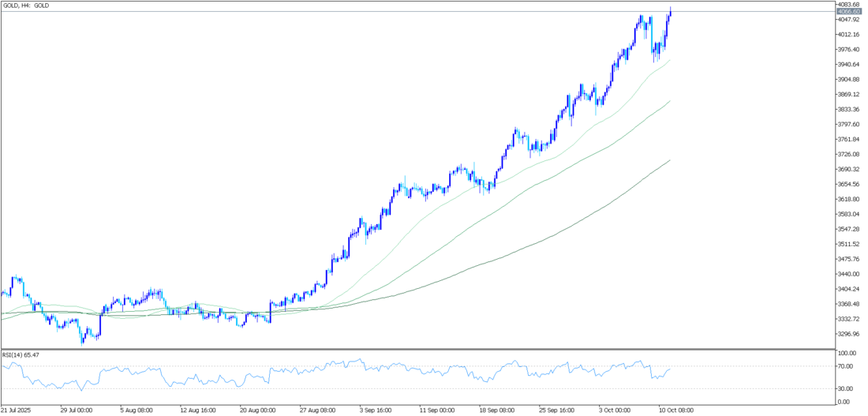Screen dimensions: 868x416
Task: Click the end of the slowest moving average line
Action: coord(670,160)
